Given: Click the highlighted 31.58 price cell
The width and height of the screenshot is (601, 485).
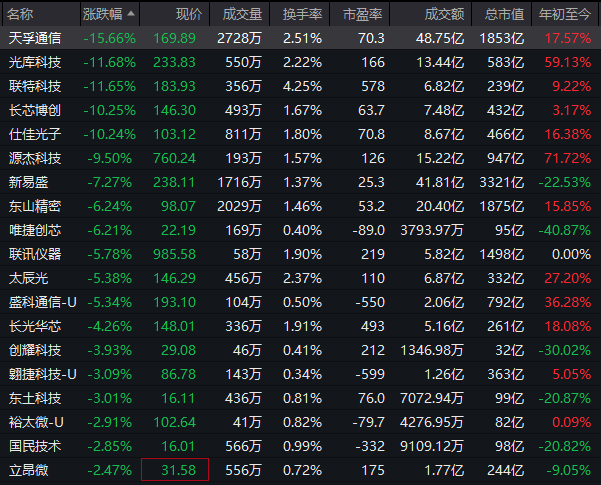Looking at the screenshot, I should pos(175,470).
